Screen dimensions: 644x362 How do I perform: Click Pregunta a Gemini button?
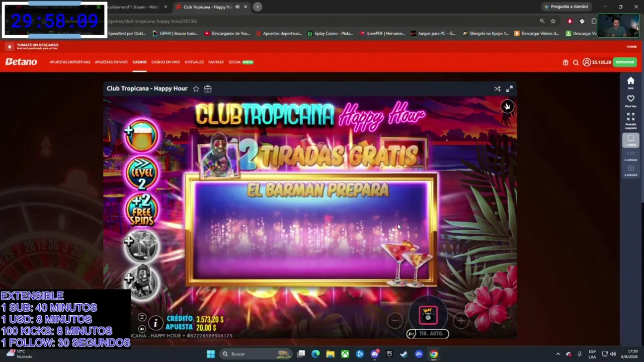[566, 7]
